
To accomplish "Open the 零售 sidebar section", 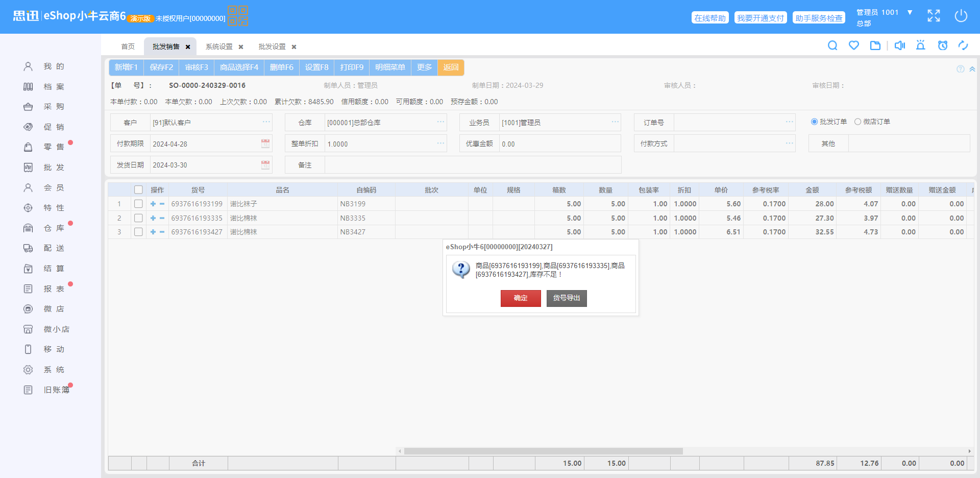I will tap(44, 147).
